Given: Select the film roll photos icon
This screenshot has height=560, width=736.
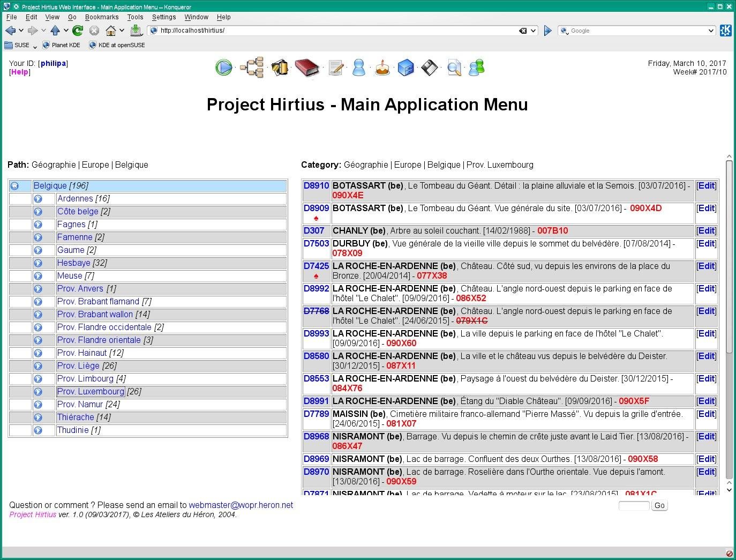Looking at the screenshot, I should (280, 67).
